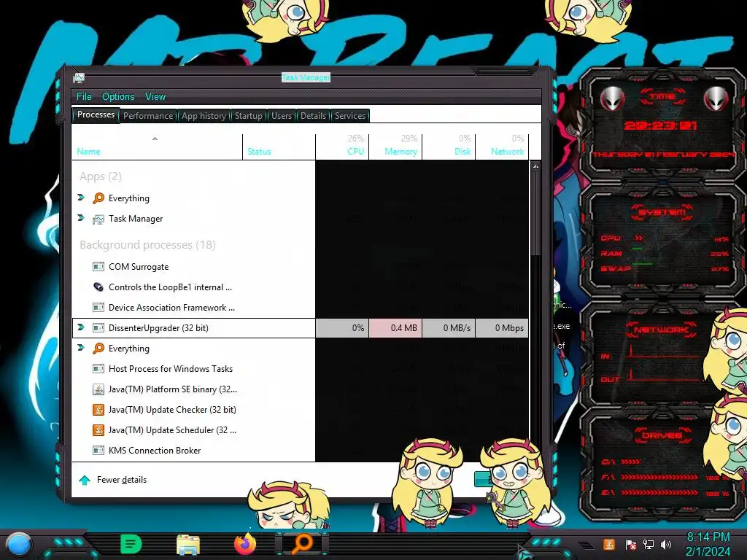Screen dimensions: 747x560
Task: Switch to the Startup tab
Action: [x=248, y=116]
